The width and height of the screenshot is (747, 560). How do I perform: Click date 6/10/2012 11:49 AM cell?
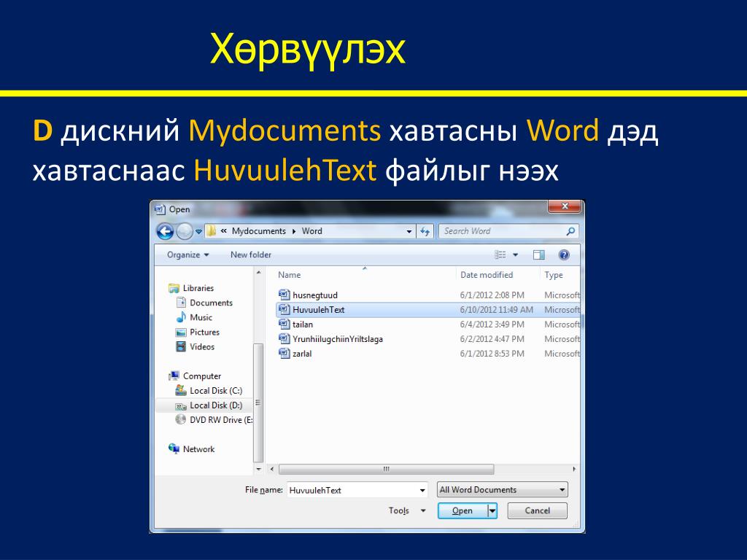tap(496, 310)
